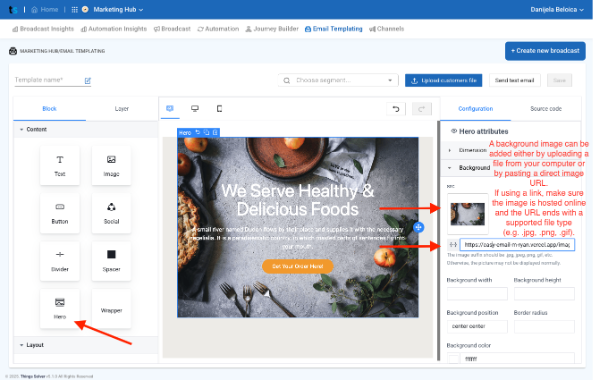This screenshot has width=593, height=380.
Task: Select the Social block
Action: tap(111, 213)
